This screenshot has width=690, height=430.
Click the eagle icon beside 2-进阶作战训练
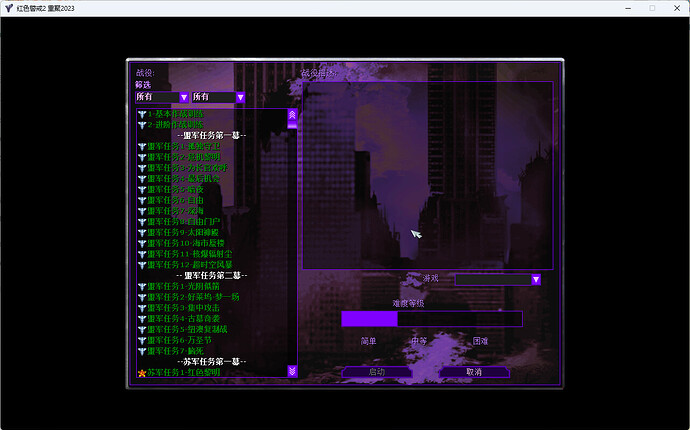(x=142, y=125)
